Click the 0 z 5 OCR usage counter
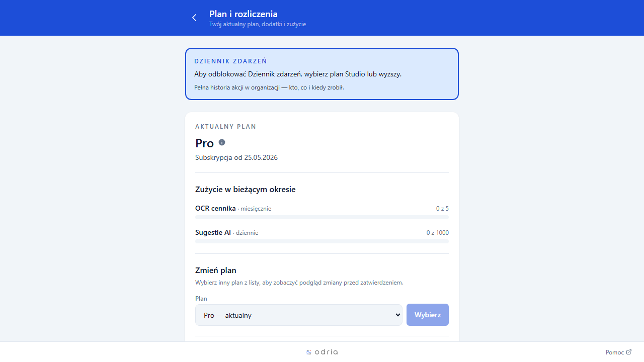The height and width of the screenshot is (362, 644). (442, 209)
